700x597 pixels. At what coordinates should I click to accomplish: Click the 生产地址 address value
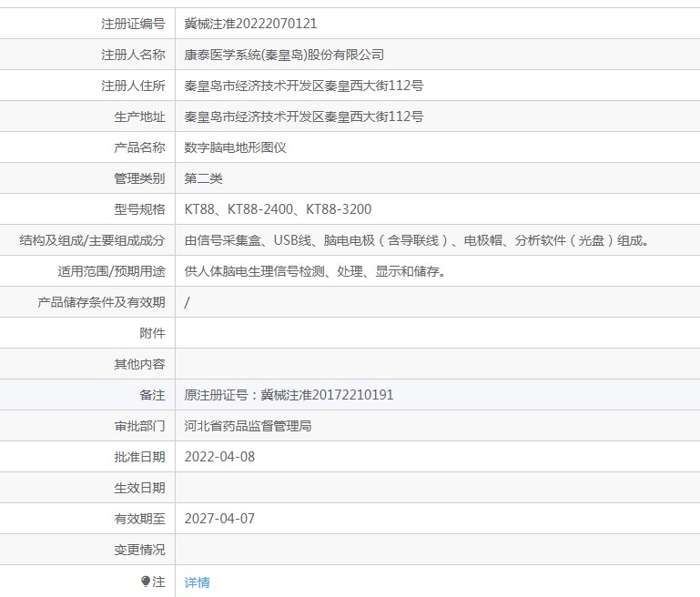(x=303, y=116)
